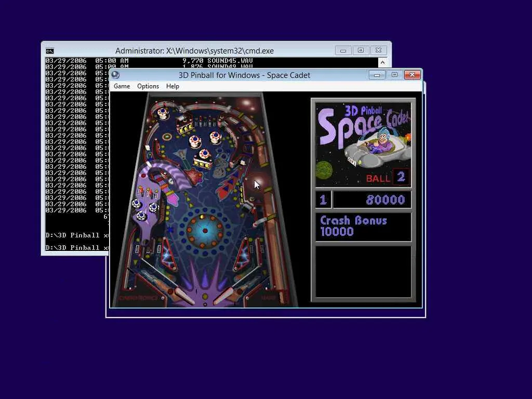Click the blue wormhole center target
This screenshot has width=532, height=399.
tap(205, 231)
